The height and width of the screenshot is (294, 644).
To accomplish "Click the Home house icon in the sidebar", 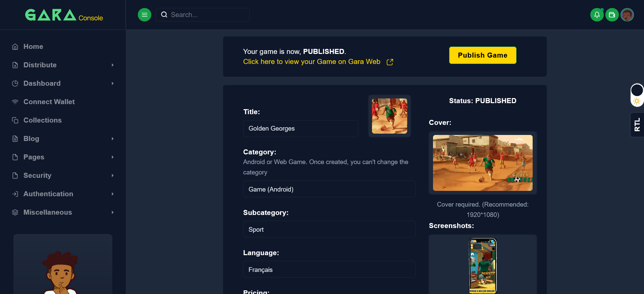I will pos(15,47).
